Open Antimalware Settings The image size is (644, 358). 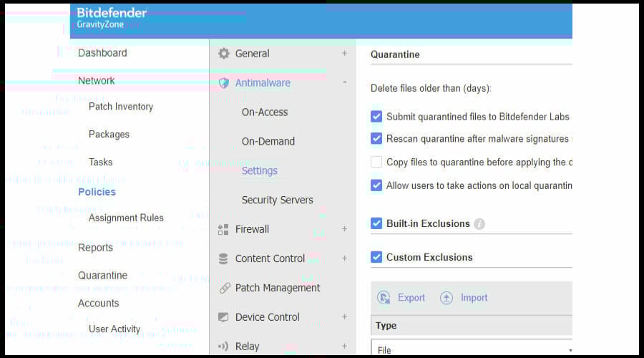click(260, 170)
